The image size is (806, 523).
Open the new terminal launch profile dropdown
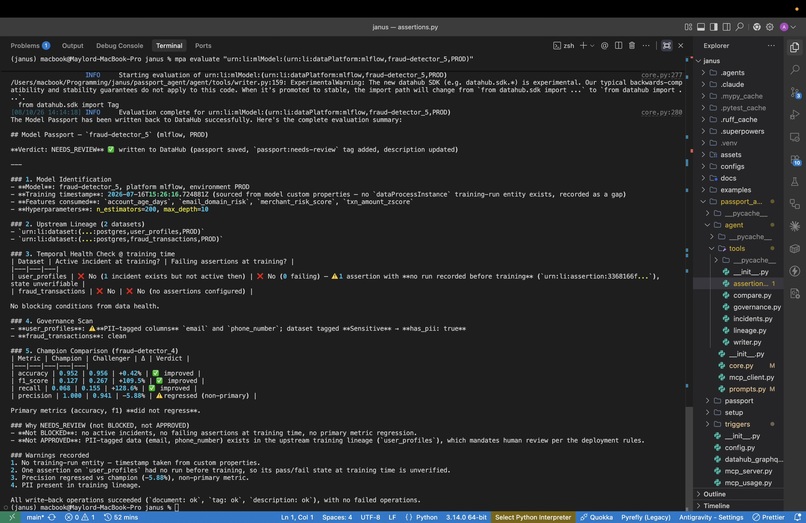click(x=592, y=45)
